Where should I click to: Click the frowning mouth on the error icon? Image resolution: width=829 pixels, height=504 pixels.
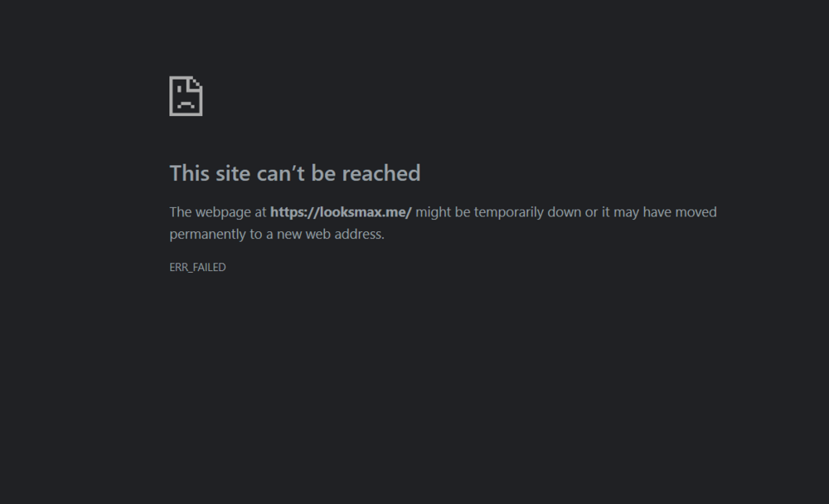pyautogui.click(x=186, y=105)
